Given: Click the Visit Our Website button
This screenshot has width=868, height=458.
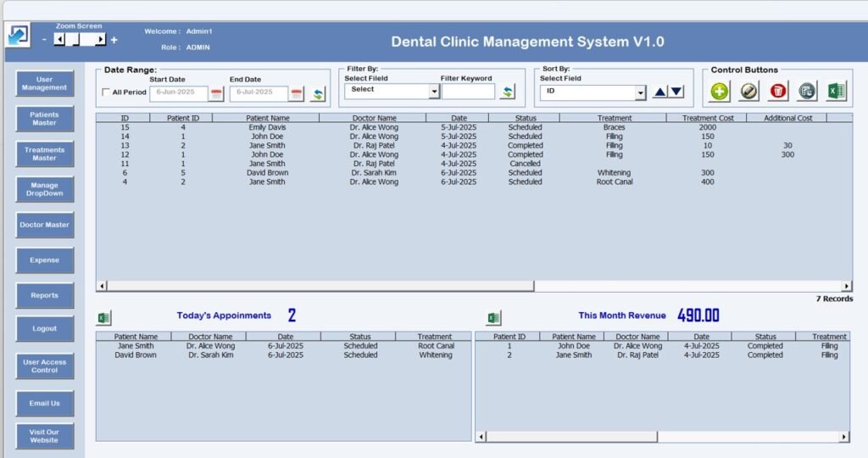Looking at the screenshot, I should pyautogui.click(x=44, y=436).
